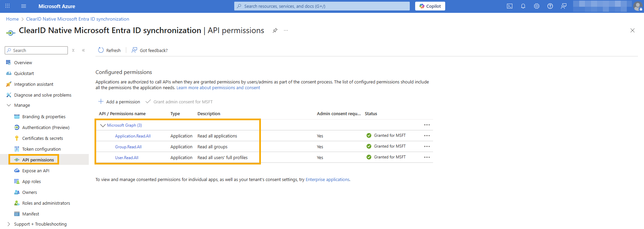Screen dimensions: 644x229
Task: Open Application.Read.All permission link
Action: [133, 136]
